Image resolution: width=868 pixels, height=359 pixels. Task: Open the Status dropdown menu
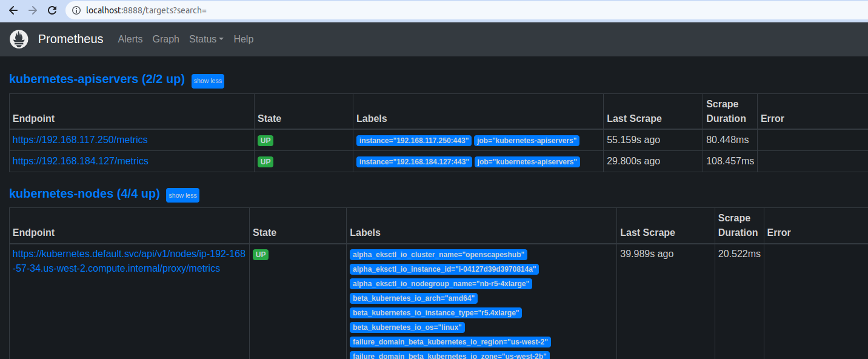[x=206, y=39]
